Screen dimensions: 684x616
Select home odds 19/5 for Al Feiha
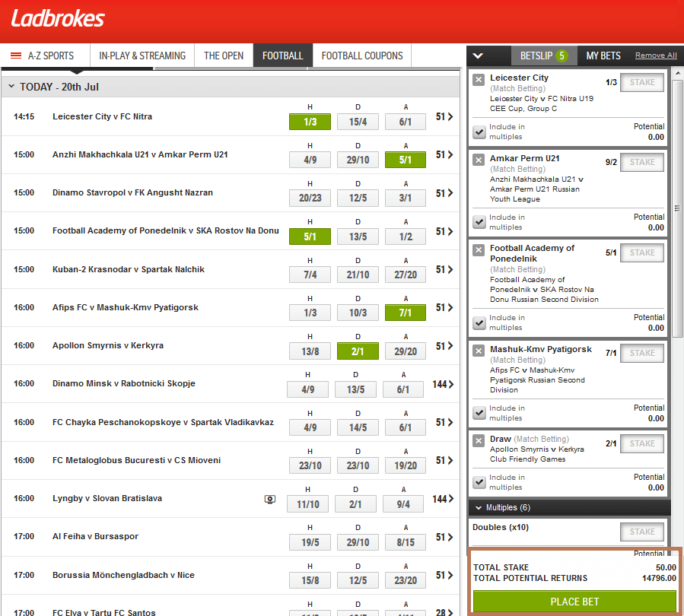point(310,543)
